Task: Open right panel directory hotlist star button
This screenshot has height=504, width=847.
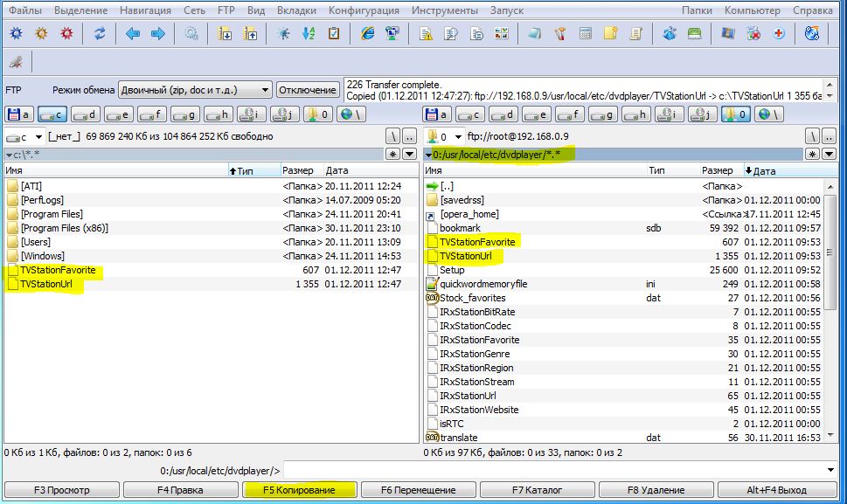Action: [812, 155]
